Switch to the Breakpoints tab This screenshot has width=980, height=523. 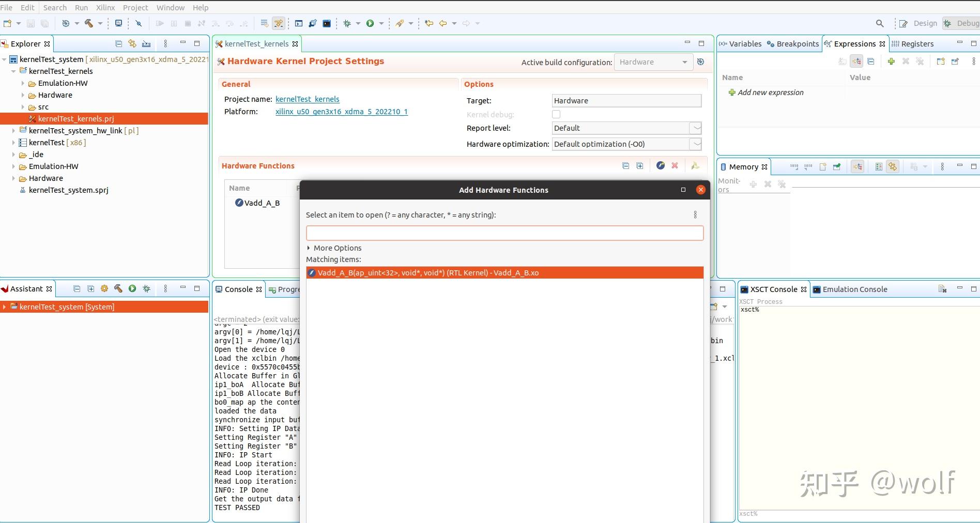coord(793,44)
